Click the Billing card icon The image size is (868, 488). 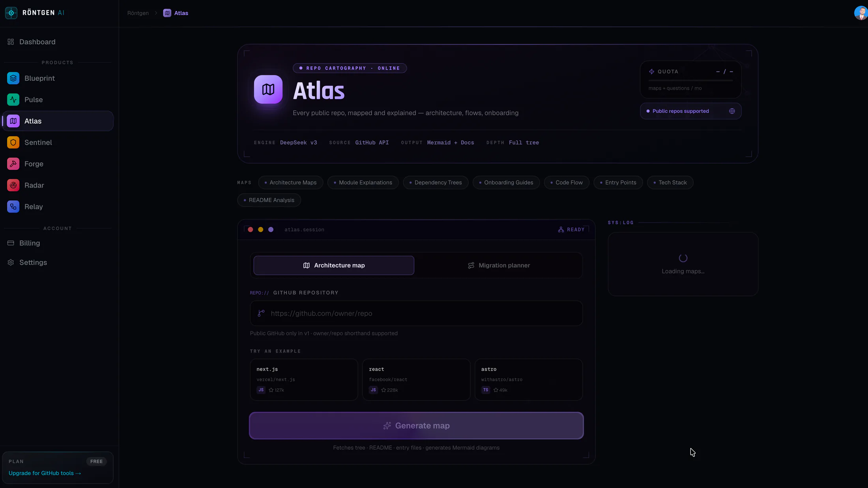pyautogui.click(x=11, y=243)
